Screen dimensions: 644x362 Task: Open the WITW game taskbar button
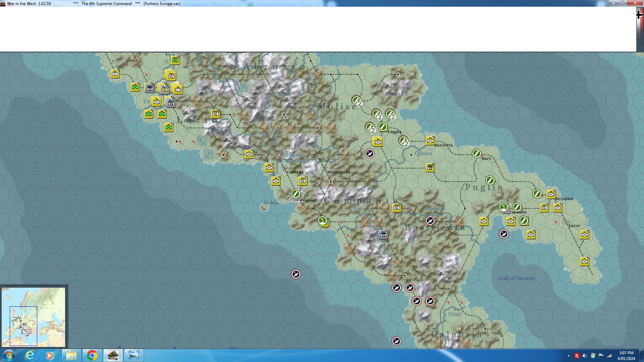tap(113, 355)
